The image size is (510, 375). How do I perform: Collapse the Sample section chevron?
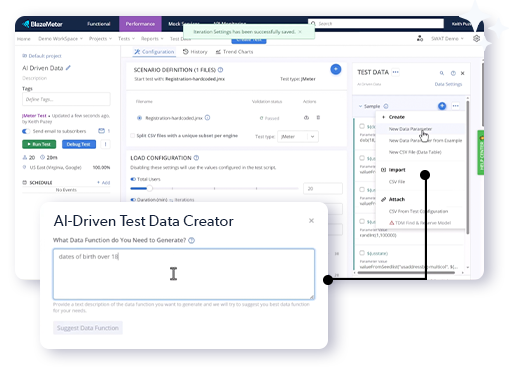[360, 106]
